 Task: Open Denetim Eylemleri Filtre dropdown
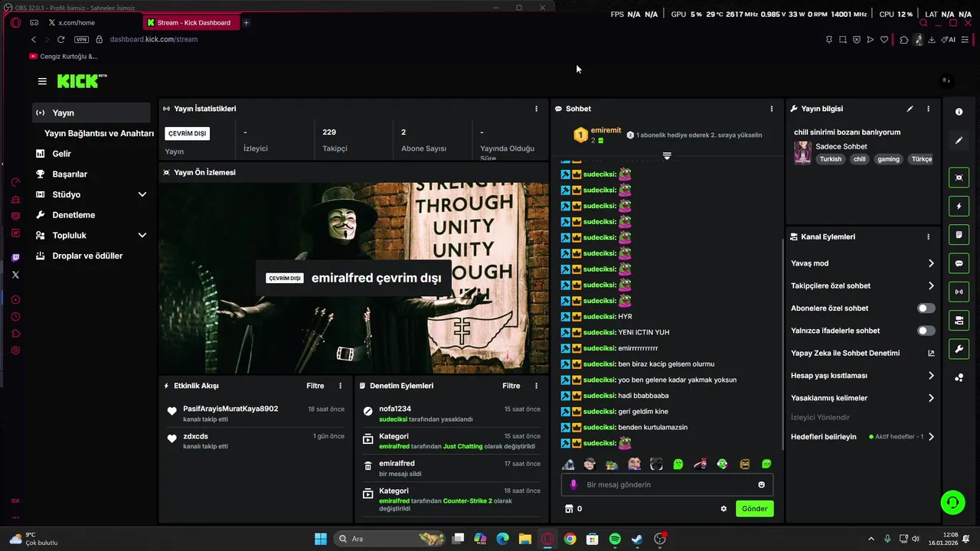511,386
